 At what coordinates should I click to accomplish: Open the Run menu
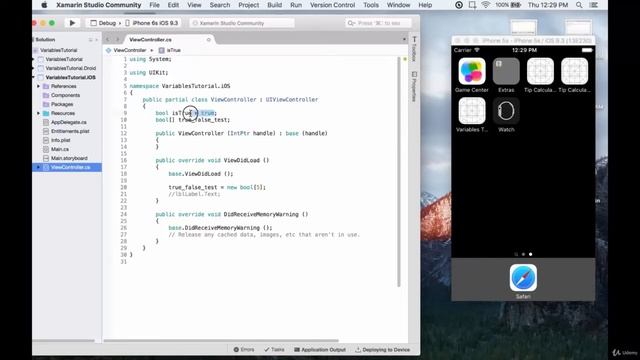(x=296, y=5)
